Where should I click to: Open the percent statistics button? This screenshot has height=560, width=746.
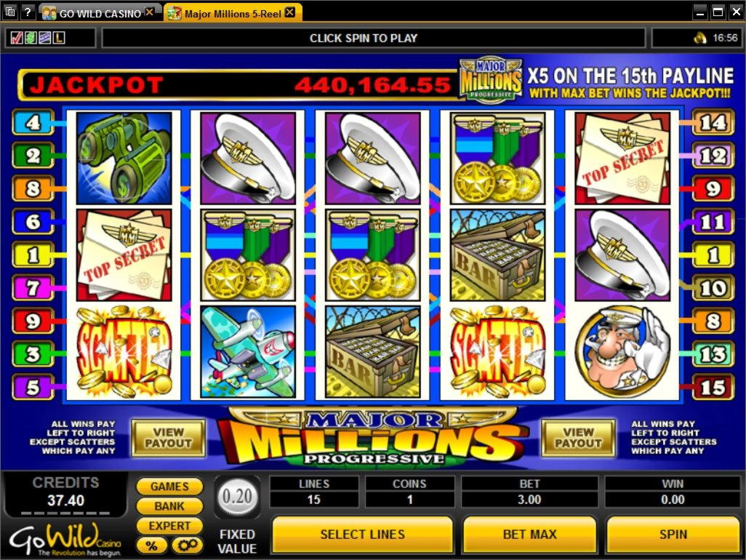click(x=151, y=545)
